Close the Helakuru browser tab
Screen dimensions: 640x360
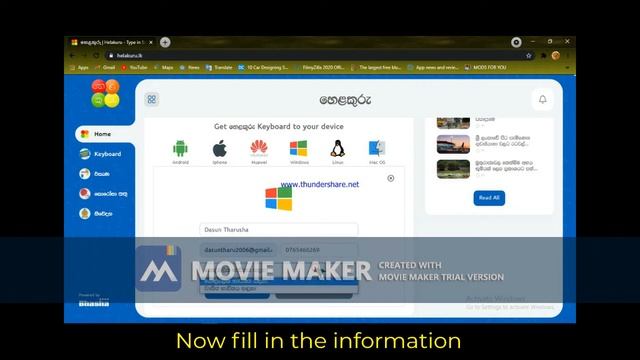click(151, 42)
